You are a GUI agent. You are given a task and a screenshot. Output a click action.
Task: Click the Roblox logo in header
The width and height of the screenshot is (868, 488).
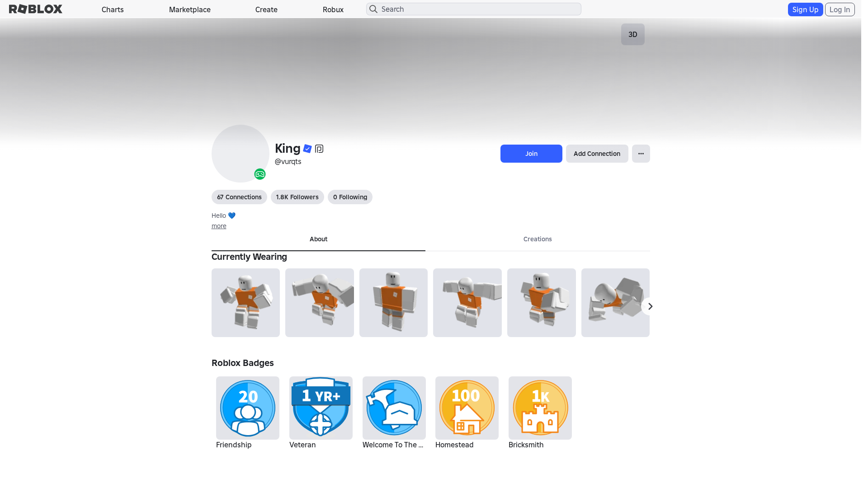click(x=36, y=9)
